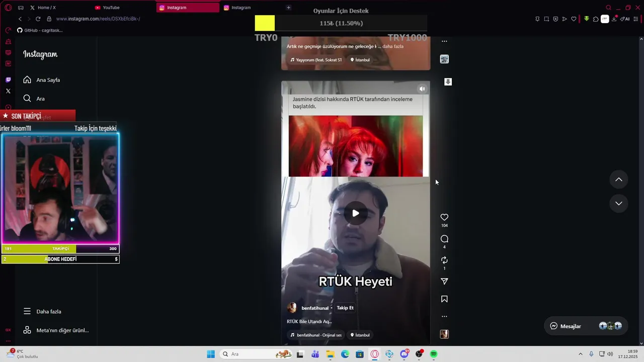Open ad blocker shield settings
Image resolution: width=644 pixels, height=362 pixels.
555,19
